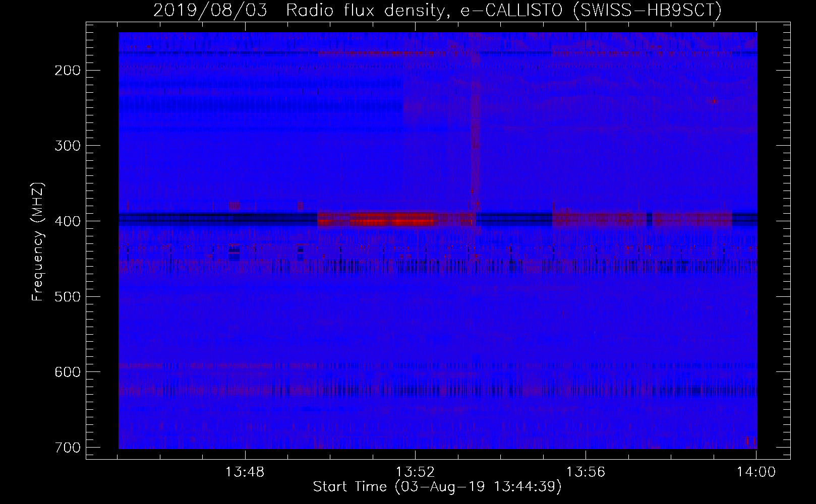
Task: Click the 13:56 time tick label
Action: point(586,472)
